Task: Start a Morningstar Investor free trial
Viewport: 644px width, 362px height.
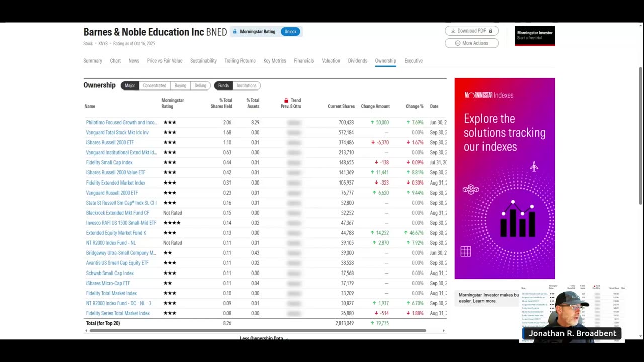Action: click(535, 36)
